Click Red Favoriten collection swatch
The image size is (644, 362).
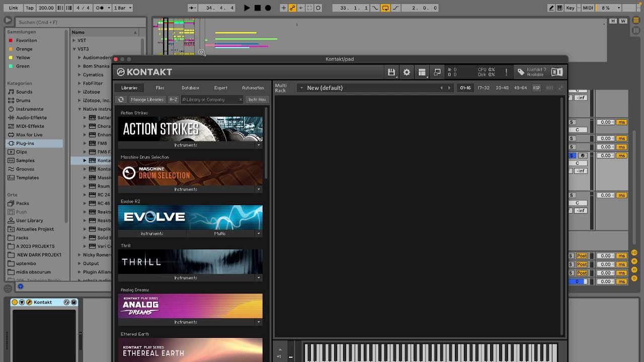pyautogui.click(x=10, y=41)
